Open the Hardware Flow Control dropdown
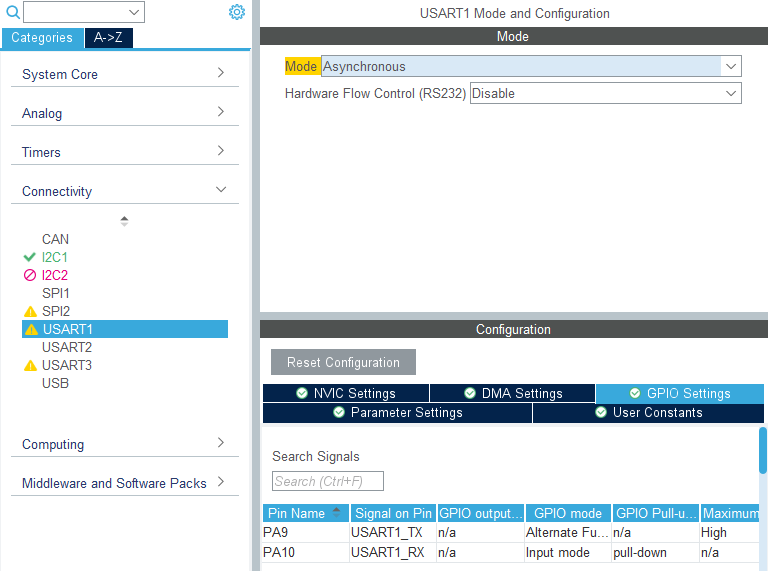Image resolution: width=768 pixels, height=571 pixels. tap(605, 93)
